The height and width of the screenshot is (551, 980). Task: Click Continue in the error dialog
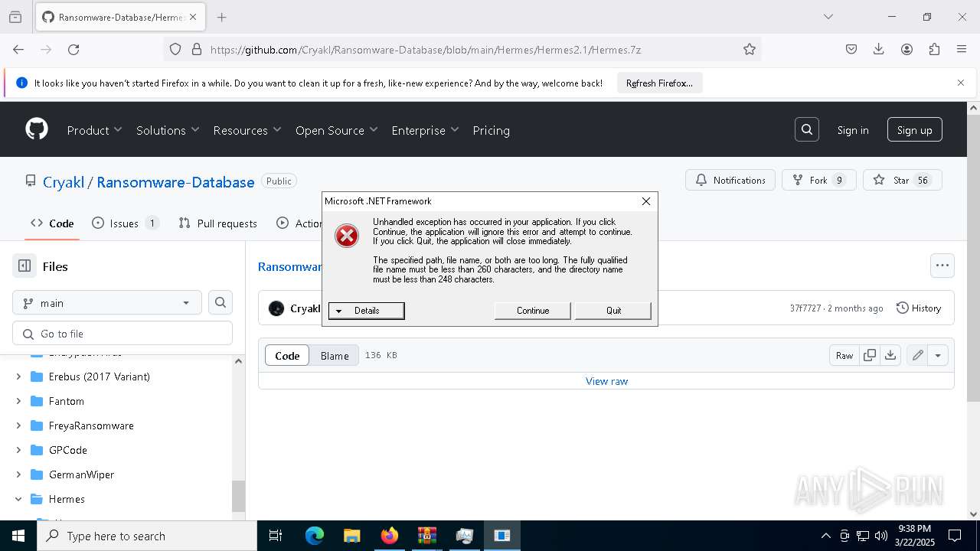[533, 310]
